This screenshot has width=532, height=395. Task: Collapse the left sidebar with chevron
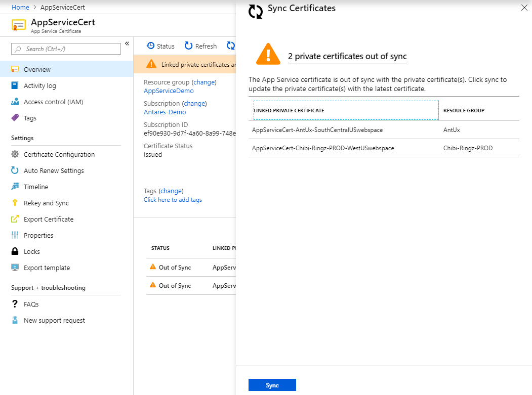point(127,43)
